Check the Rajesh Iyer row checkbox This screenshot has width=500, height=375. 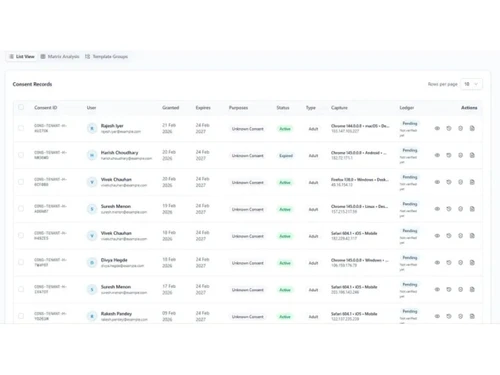(x=21, y=128)
